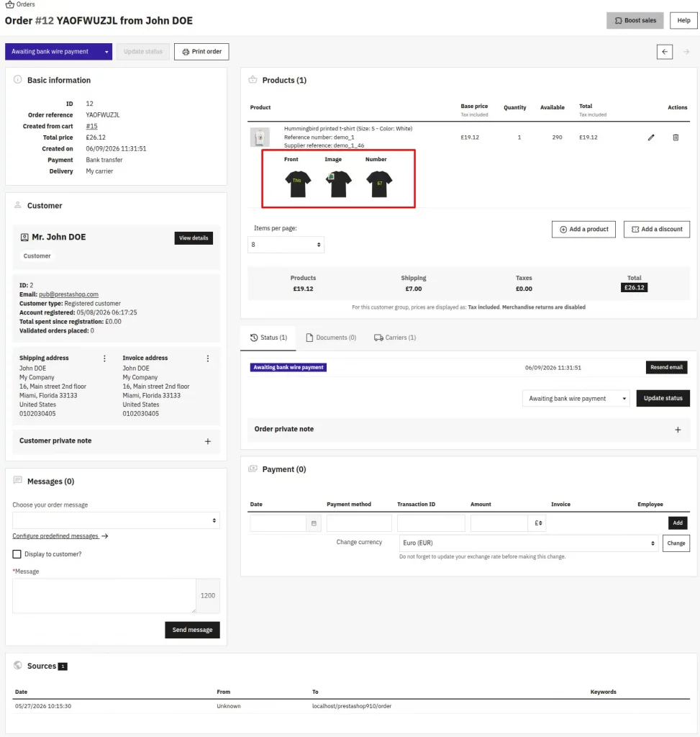Focus the Payment method input field

359,523
